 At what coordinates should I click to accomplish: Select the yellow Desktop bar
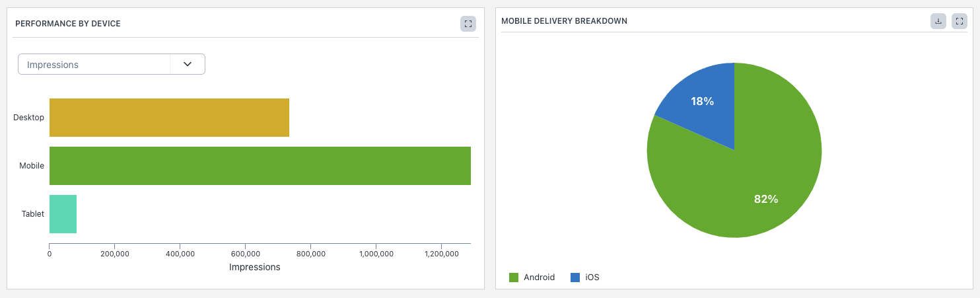tap(169, 118)
